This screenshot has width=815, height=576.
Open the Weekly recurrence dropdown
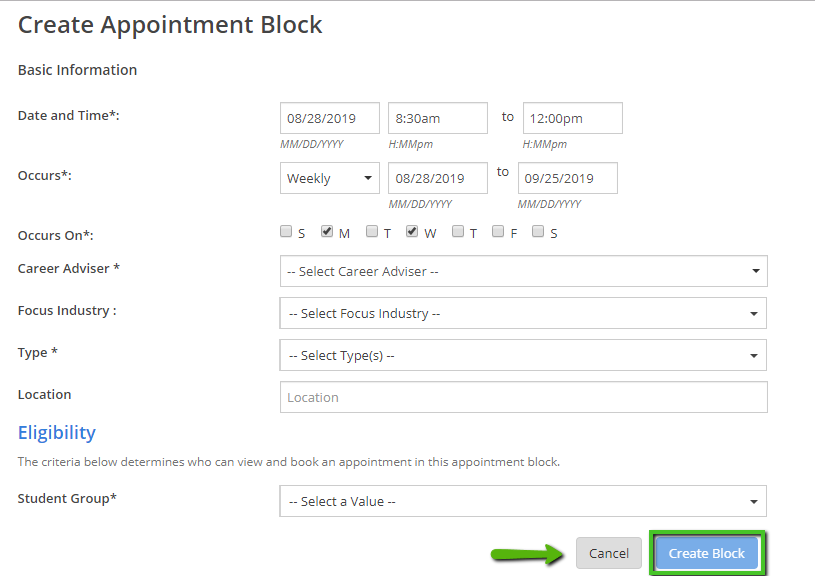pos(329,178)
